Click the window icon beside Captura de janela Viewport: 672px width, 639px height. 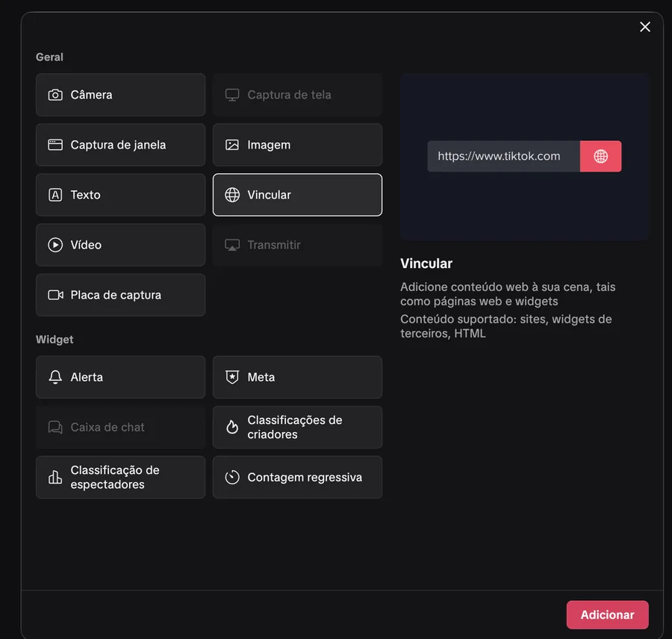[55, 145]
